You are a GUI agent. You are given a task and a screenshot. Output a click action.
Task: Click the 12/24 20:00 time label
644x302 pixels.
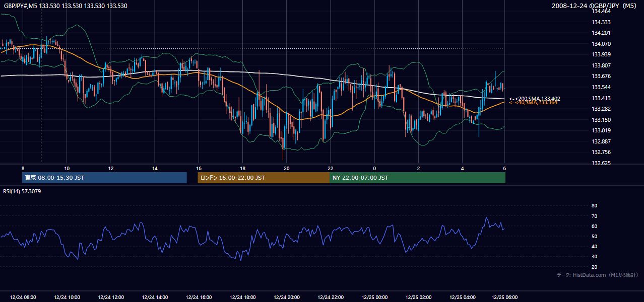click(x=286, y=297)
